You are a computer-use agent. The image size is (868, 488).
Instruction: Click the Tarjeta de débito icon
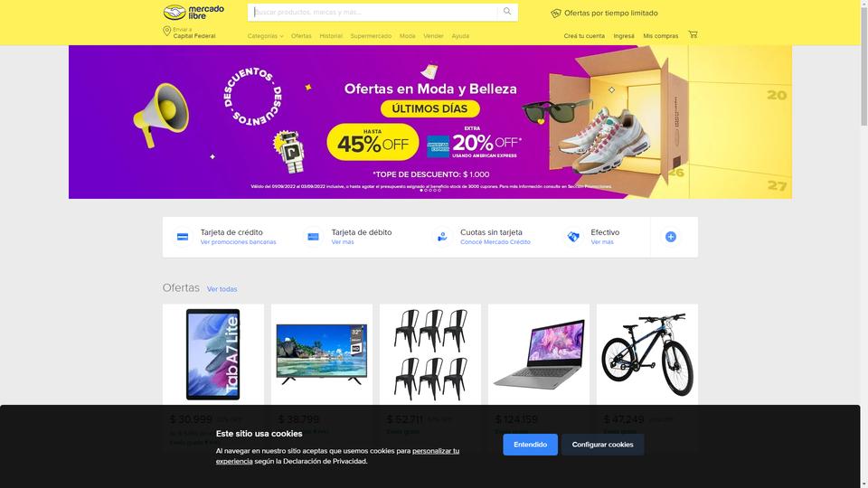pos(313,237)
